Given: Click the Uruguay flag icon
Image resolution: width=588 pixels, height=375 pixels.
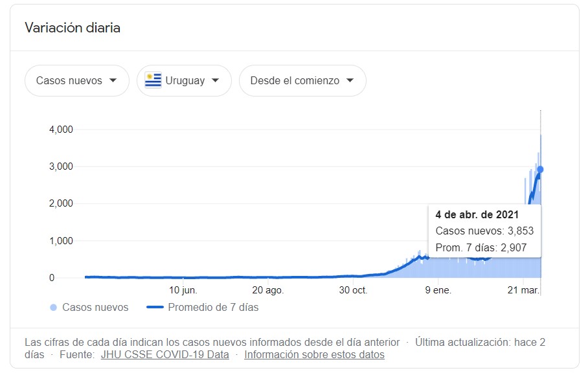Looking at the screenshot, I should [153, 81].
